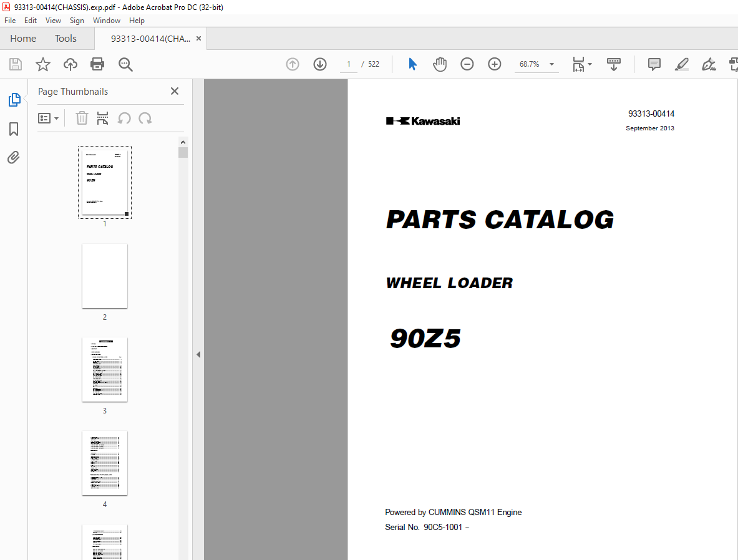Print the document via printer icon

click(97, 64)
